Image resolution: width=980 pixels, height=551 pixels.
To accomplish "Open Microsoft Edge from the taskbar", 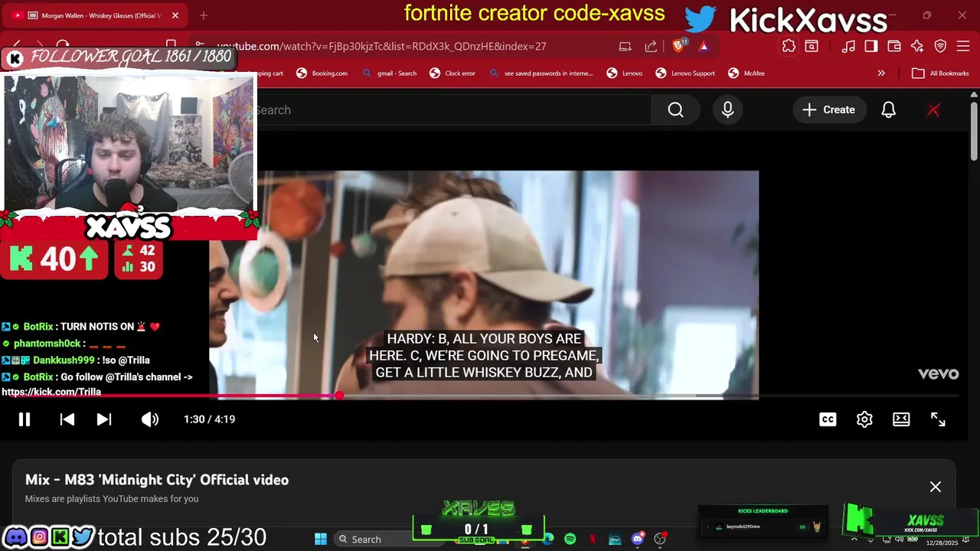I will (547, 539).
